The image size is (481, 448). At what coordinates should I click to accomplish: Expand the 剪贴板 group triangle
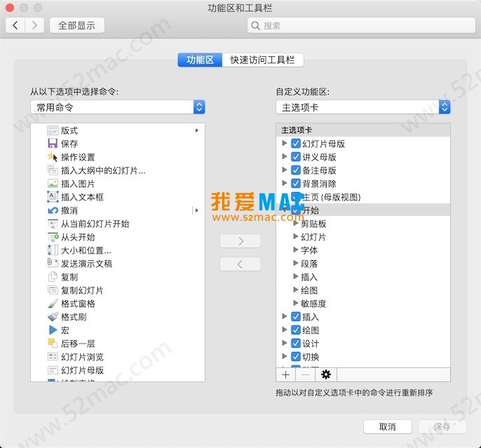click(296, 224)
